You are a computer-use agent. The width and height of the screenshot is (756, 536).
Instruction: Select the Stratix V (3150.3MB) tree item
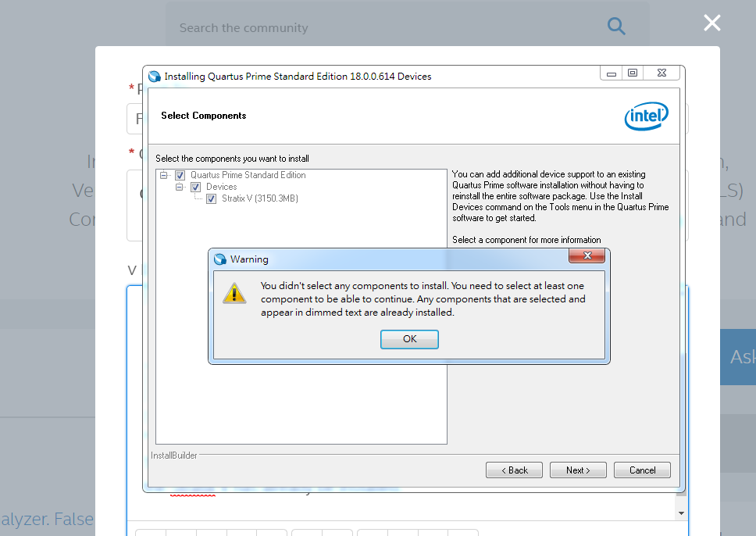point(259,198)
